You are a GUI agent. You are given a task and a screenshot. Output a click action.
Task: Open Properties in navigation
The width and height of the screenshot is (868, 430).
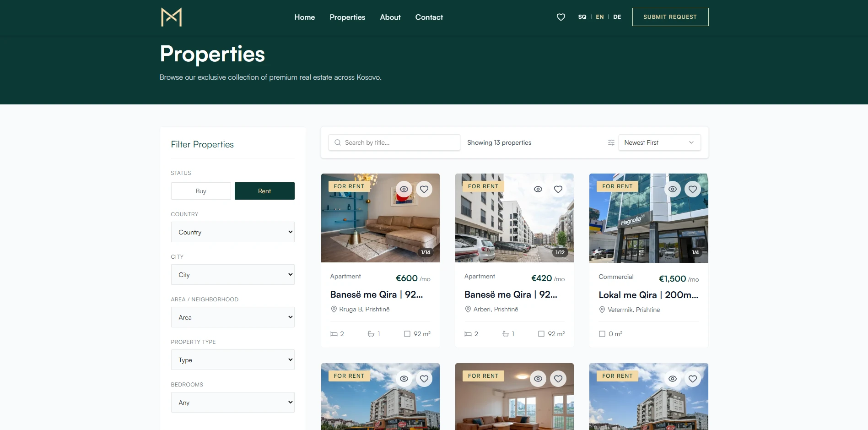pos(347,17)
